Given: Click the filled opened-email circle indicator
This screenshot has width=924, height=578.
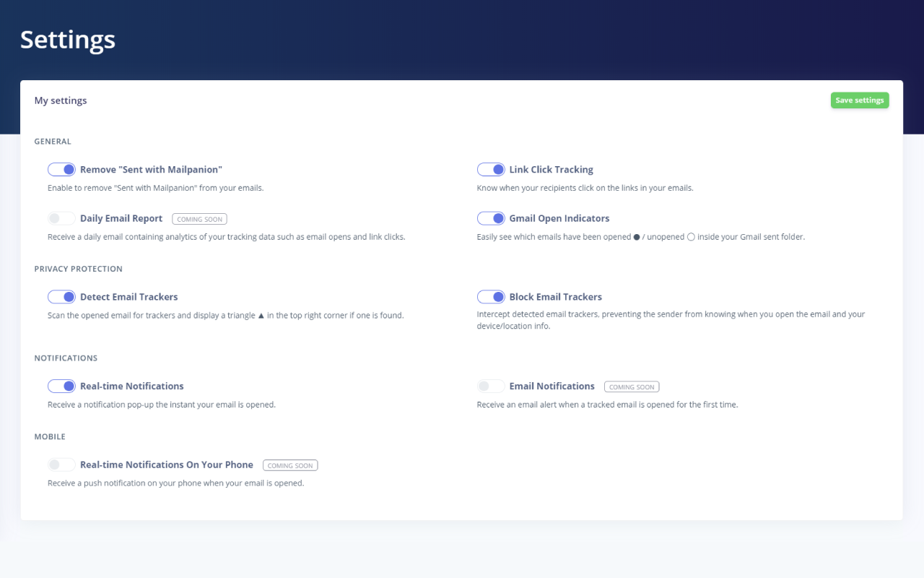Looking at the screenshot, I should [x=637, y=237].
